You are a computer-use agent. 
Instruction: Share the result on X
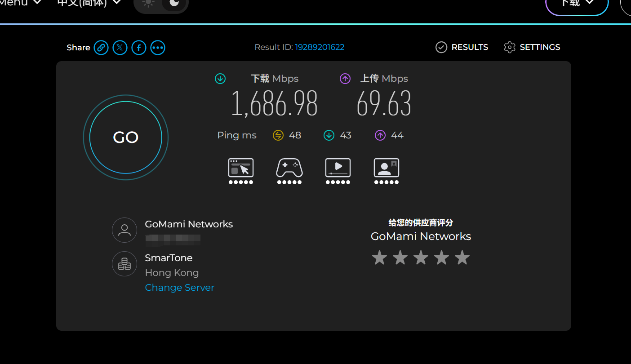[x=120, y=47]
